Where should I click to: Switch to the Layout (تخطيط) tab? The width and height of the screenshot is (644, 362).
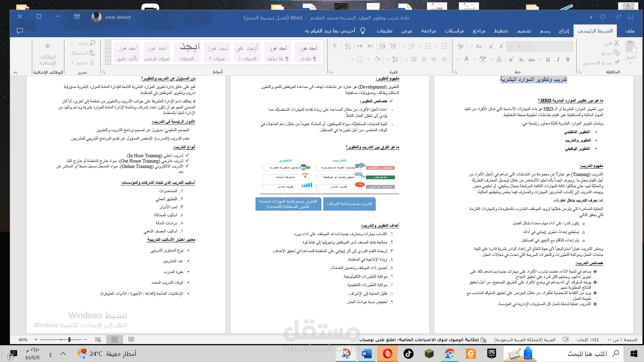[x=501, y=31]
